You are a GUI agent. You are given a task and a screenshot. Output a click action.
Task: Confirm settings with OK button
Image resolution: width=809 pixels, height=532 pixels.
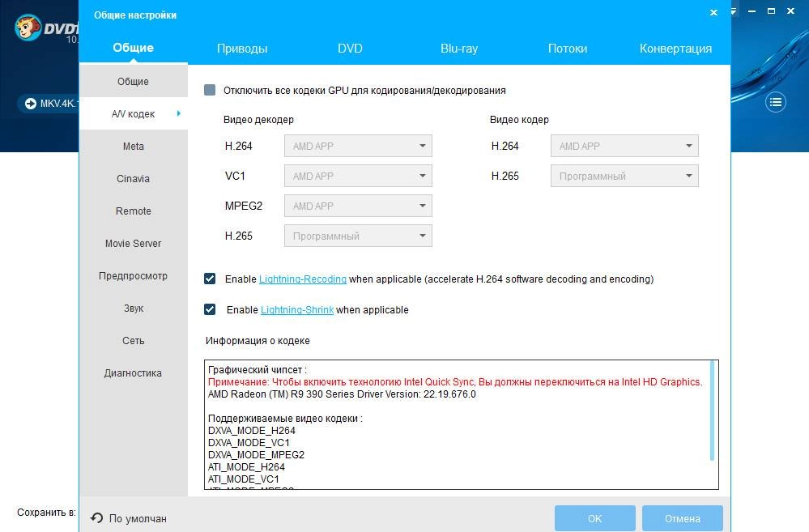click(x=595, y=518)
